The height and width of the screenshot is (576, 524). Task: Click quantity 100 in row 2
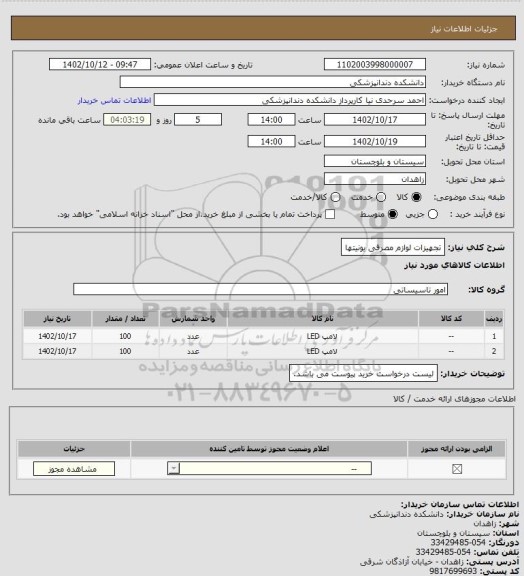[x=125, y=351]
